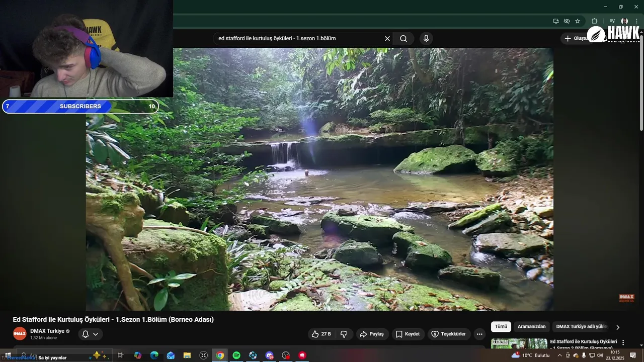Open the red app icon on taskbar
This screenshot has height=362, width=644.
pyautogui.click(x=302, y=355)
